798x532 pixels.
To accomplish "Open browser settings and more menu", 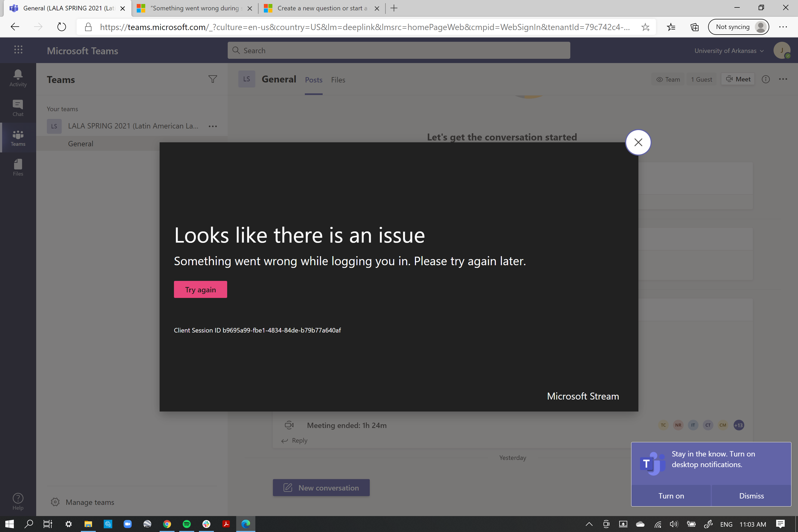I will pyautogui.click(x=783, y=27).
